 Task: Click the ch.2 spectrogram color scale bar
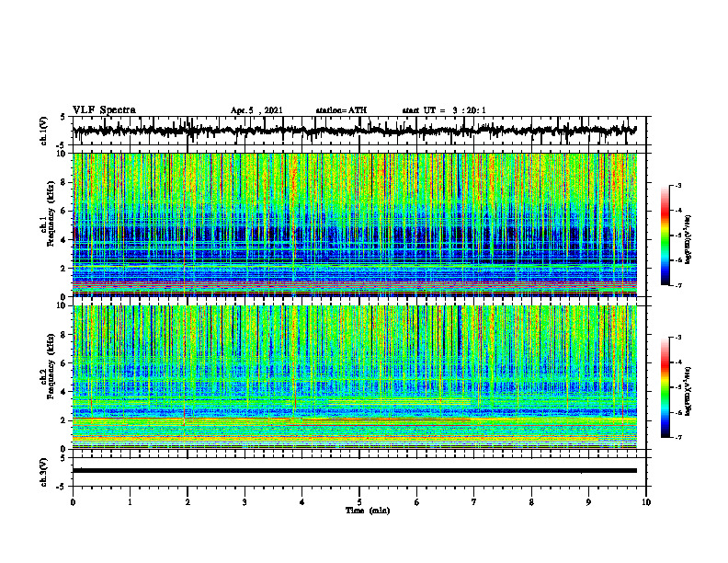(x=665, y=387)
